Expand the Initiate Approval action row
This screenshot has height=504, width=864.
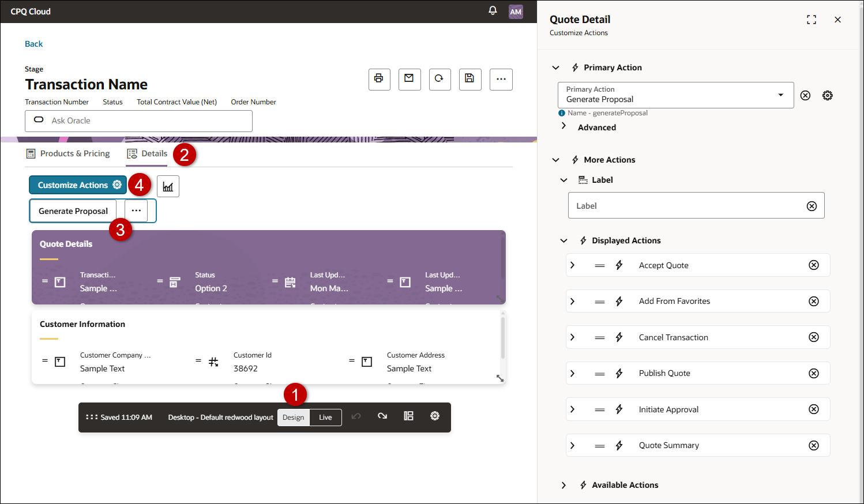point(572,409)
